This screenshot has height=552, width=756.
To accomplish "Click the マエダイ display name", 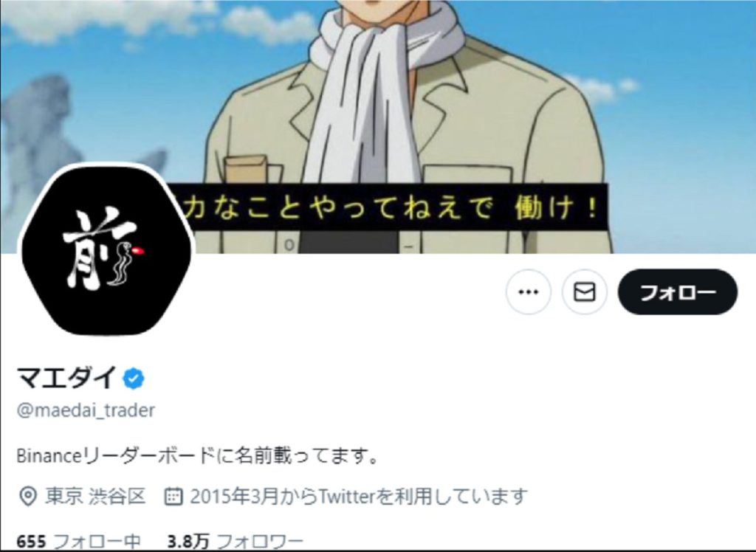I will [x=67, y=378].
